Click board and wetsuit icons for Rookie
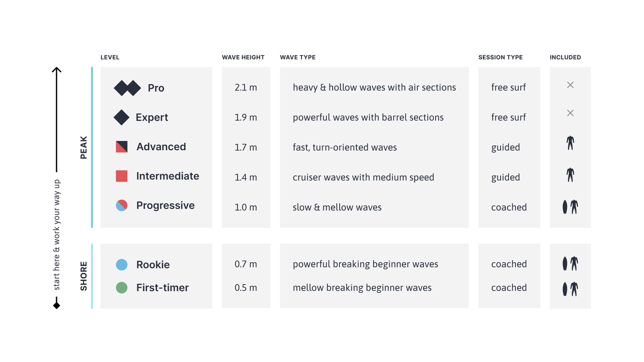The height and width of the screenshot is (362, 644). [570, 264]
